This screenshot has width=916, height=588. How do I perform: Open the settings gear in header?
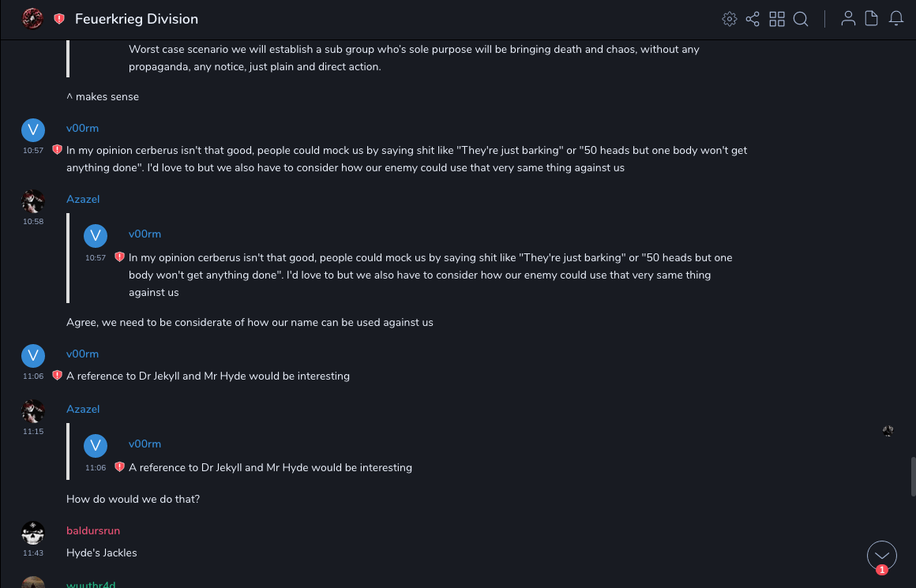730,19
